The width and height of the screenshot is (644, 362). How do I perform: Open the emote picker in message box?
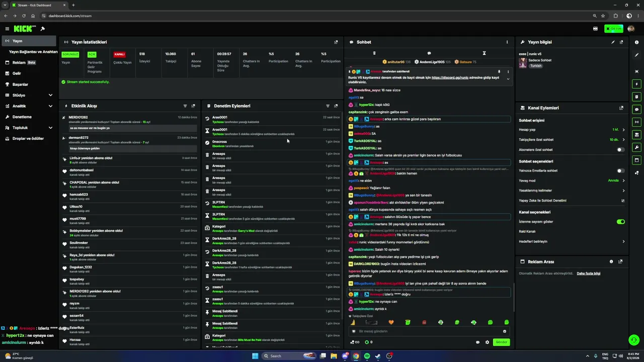click(x=505, y=331)
